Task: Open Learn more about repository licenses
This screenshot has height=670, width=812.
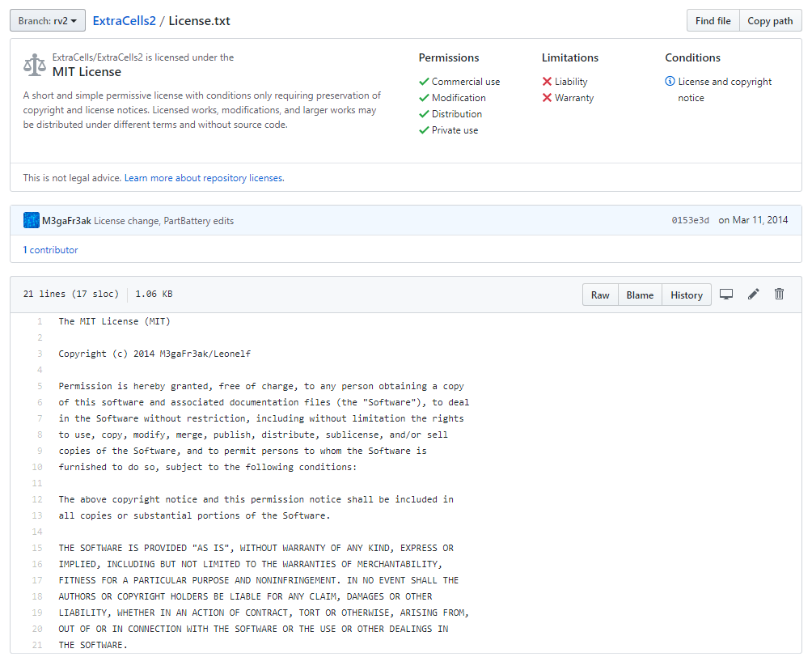Action: (204, 178)
